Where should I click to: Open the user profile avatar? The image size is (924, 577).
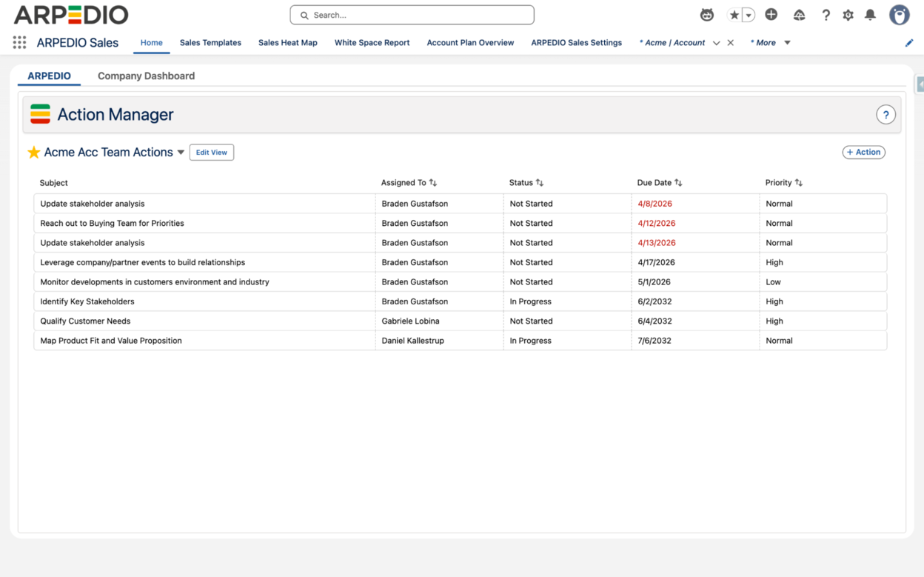900,15
